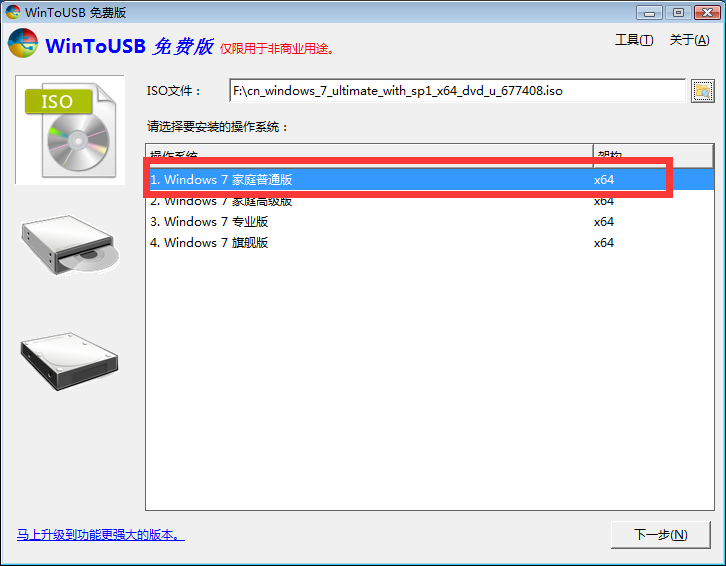Choose the CD/DVD drive source icon

click(x=70, y=245)
